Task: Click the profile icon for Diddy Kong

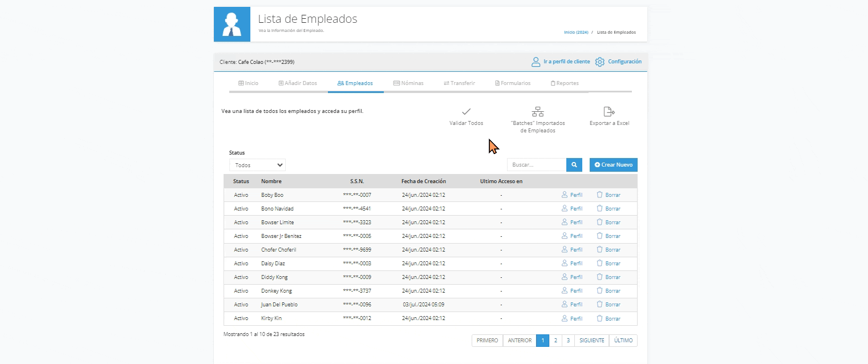Action: [565, 277]
